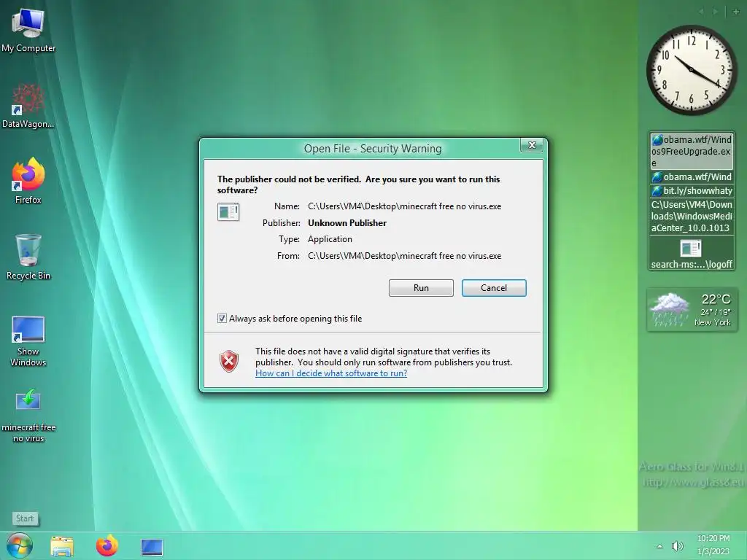Select obama.wtf/Windos9FreeUpgrade.exe gadget entry

pos(692,152)
